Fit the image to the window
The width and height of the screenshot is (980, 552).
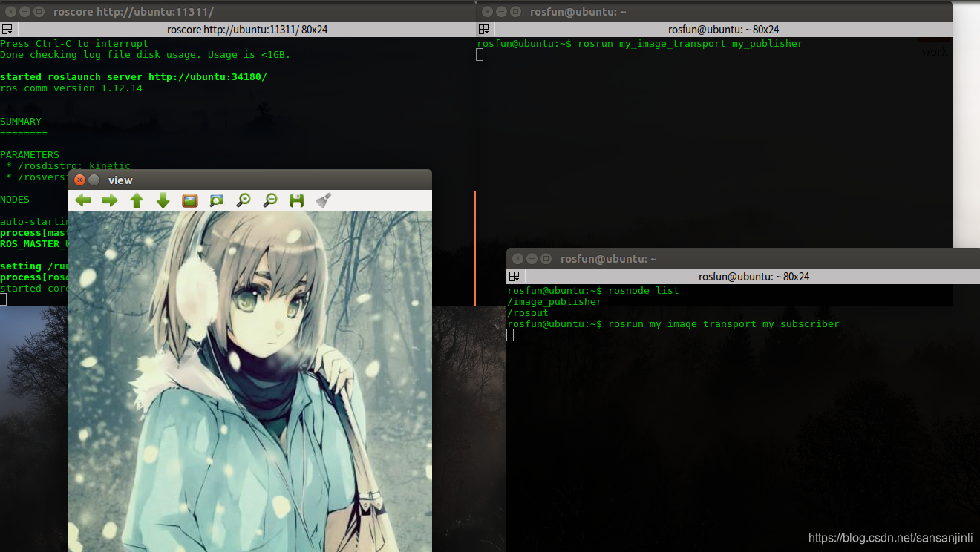pyautogui.click(x=217, y=200)
